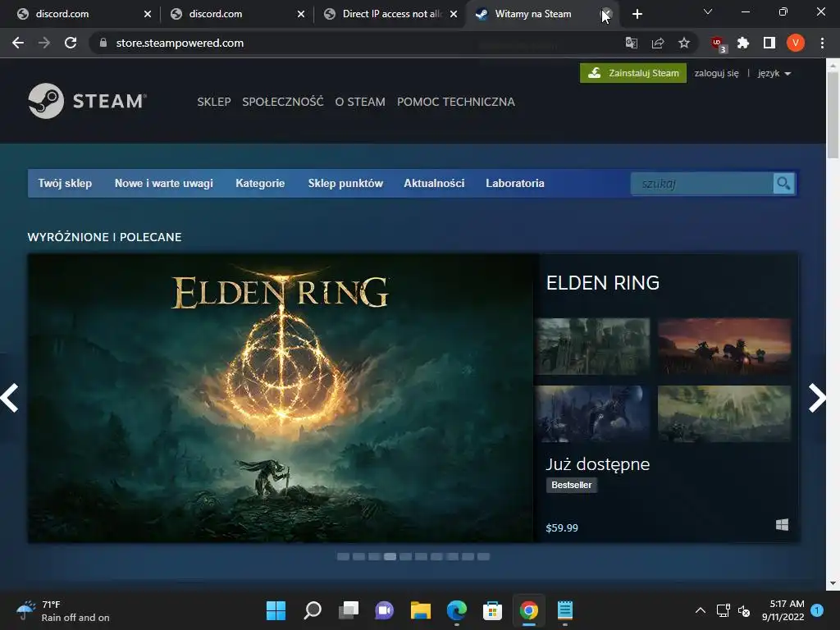Go back with the browser back arrow
This screenshot has height=630, width=840.
tap(18, 43)
